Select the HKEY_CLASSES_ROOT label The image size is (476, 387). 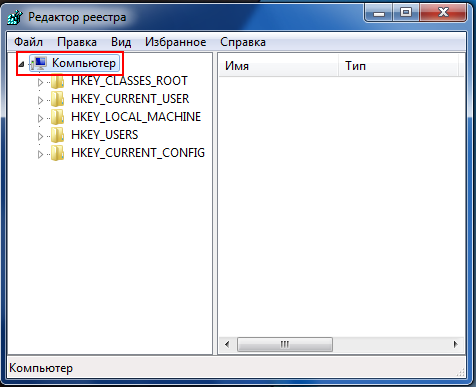[129, 81]
